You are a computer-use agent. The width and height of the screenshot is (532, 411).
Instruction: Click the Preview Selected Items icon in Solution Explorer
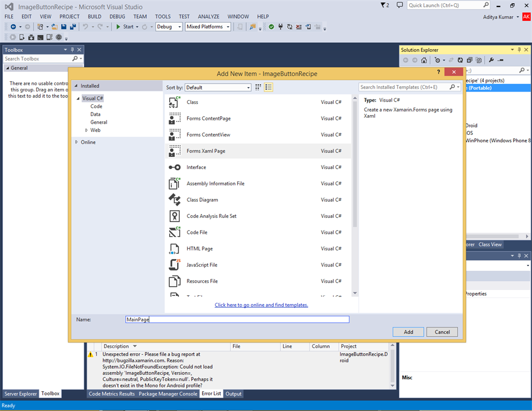[501, 60]
